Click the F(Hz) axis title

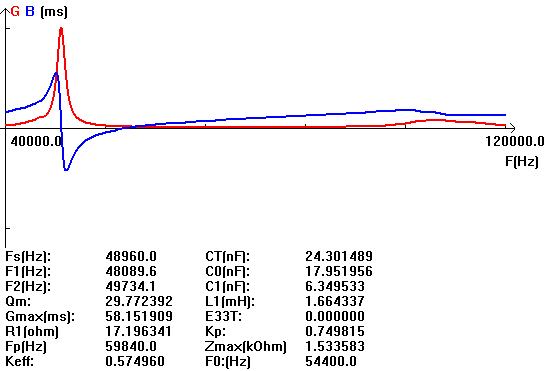pos(522,161)
